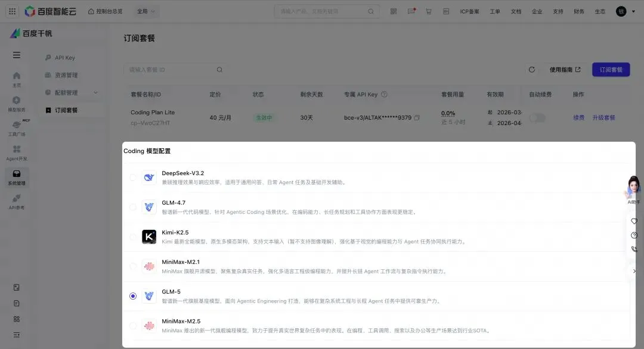The image size is (644, 349).
Task: Open the API Key menu item
Action: [x=65, y=58]
